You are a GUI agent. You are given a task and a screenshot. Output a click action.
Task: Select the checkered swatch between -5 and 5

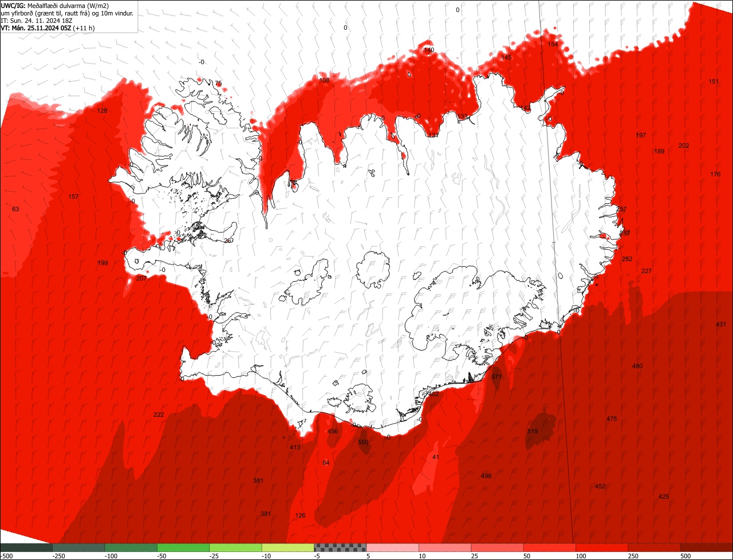coord(340,547)
